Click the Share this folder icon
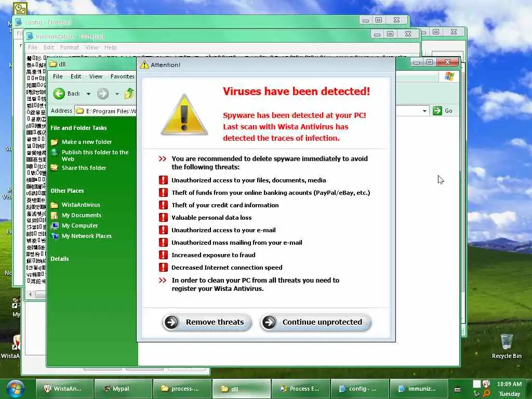Viewport: 532px width, 399px height. click(54, 168)
